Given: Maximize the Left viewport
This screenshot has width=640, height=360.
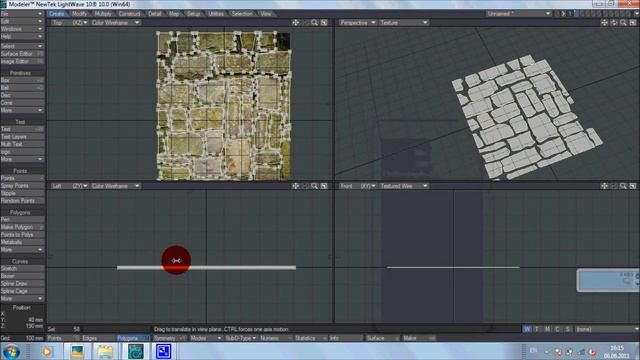Looking at the screenshot, I should click(x=324, y=186).
